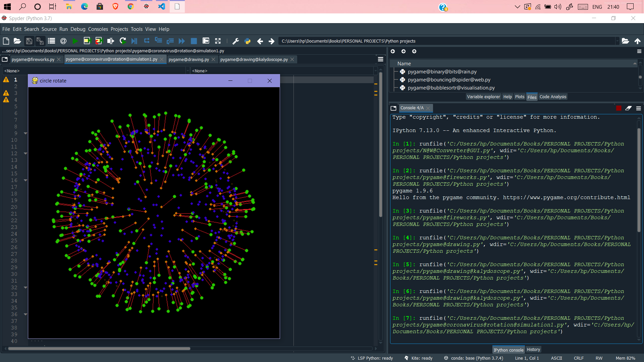Image resolution: width=644 pixels, height=362 pixels.
Task: Open the working directory path dropdown
Action: 617,41
